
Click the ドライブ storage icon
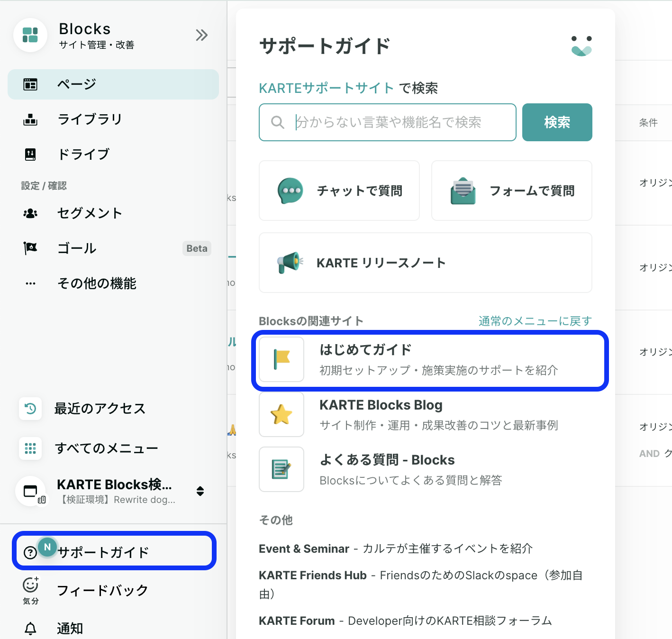click(30, 154)
